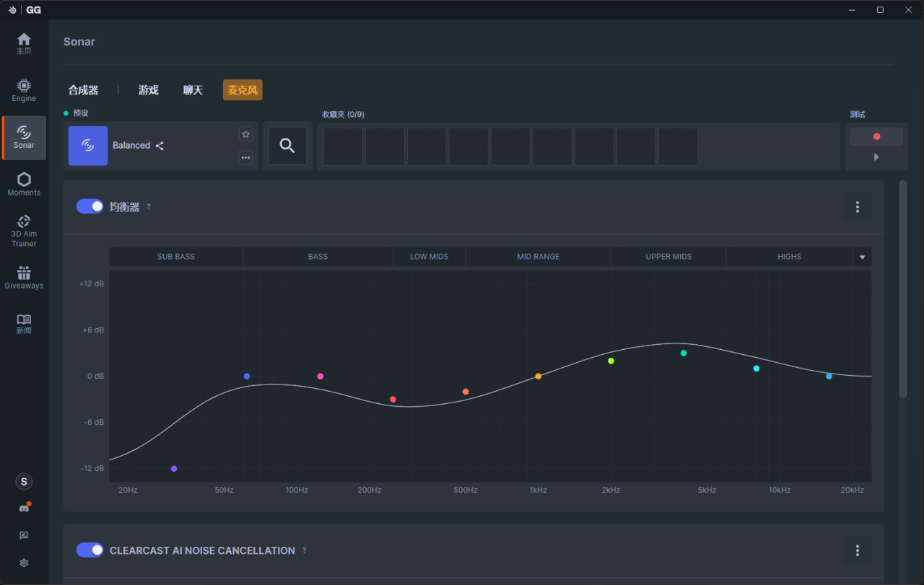
Task: Select the orange EQ point at 500Hz
Action: pos(466,392)
